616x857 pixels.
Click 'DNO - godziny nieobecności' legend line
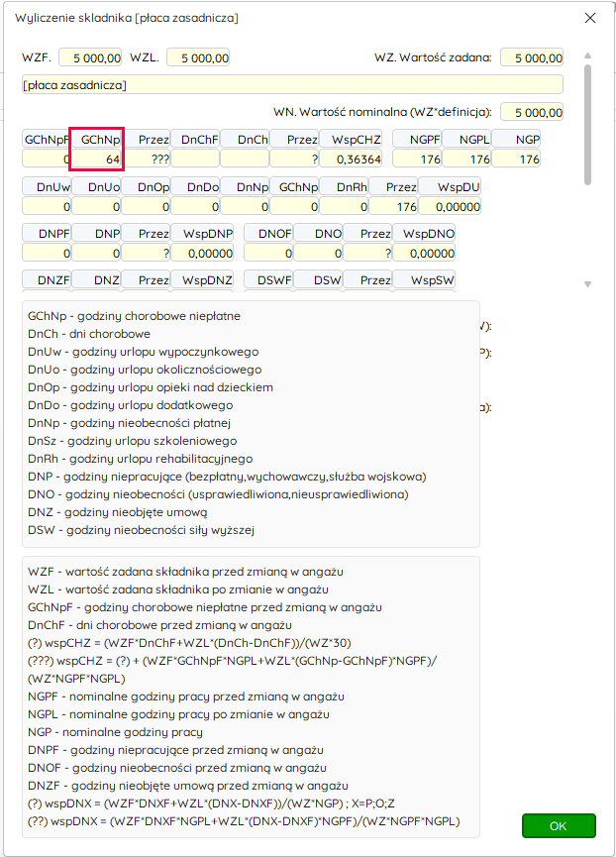[218, 494]
